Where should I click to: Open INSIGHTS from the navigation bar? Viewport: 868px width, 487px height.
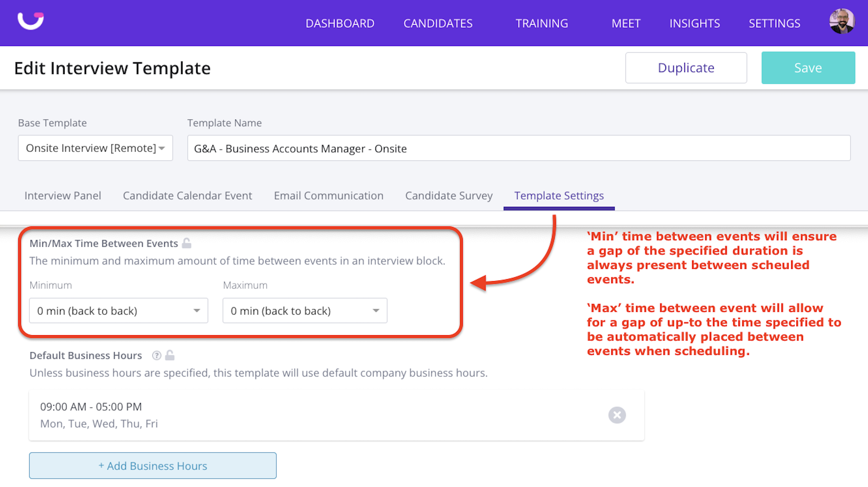tap(695, 23)
